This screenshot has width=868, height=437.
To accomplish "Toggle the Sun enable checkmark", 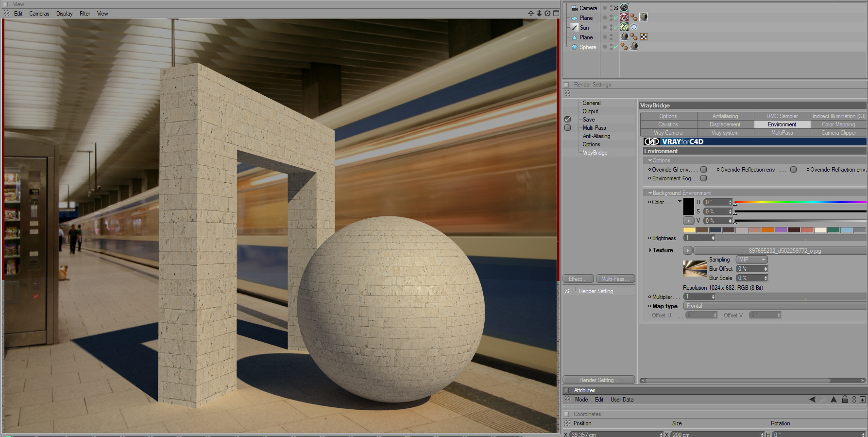I will coord(615,28).
